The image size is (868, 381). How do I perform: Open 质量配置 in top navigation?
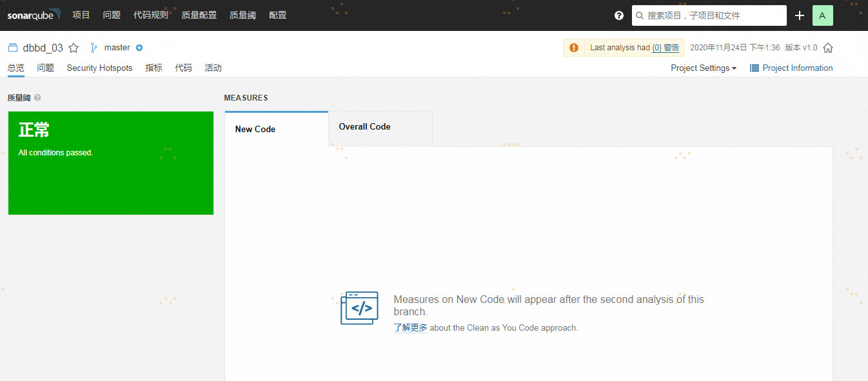199,15
